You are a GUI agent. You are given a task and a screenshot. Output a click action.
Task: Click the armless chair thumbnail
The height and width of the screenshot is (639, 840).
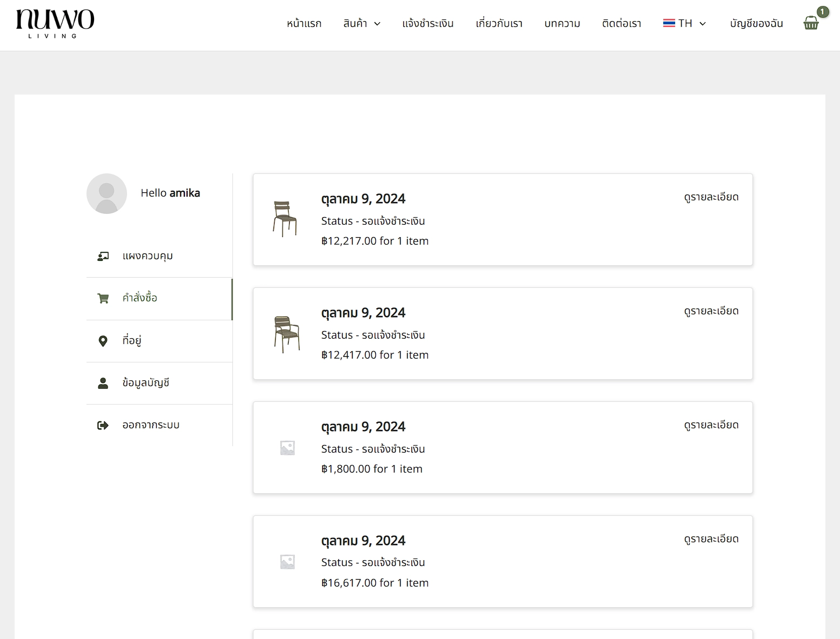coord(285,219)
